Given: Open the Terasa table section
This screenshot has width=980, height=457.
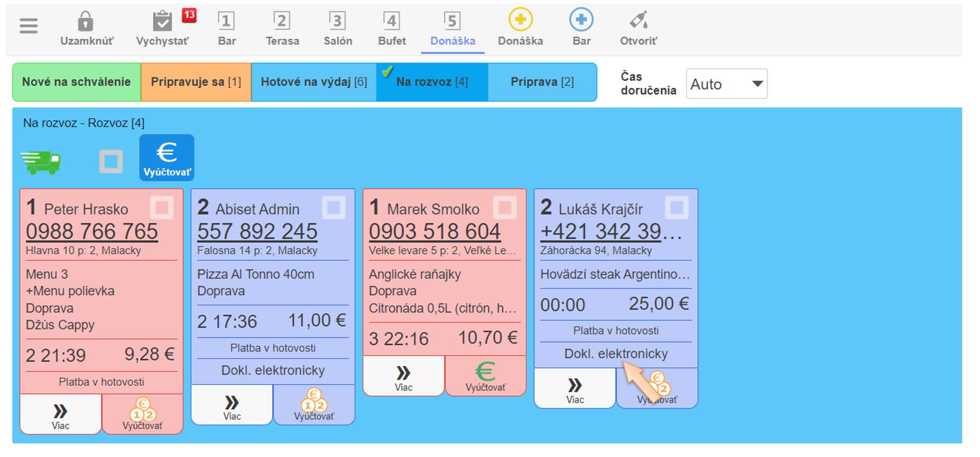Looking at the screenshot, I should pos(282,28).
